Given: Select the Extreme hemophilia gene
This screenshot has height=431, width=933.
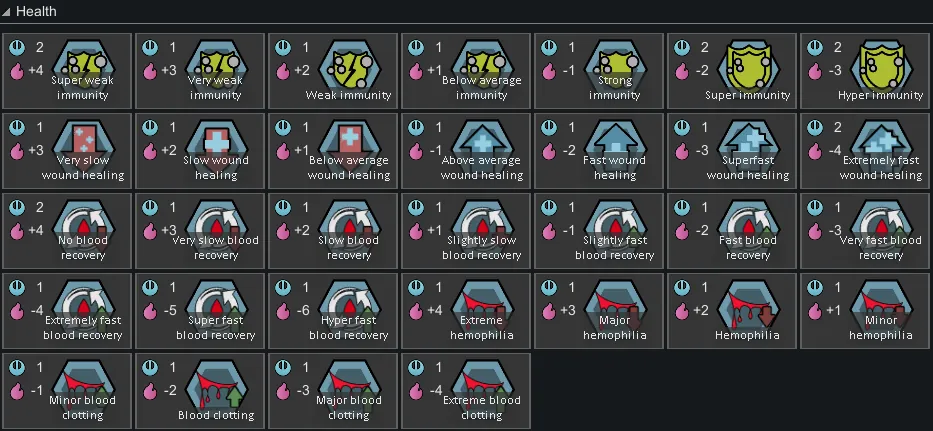Looking at the screenshot, I should tap(466, 311).
